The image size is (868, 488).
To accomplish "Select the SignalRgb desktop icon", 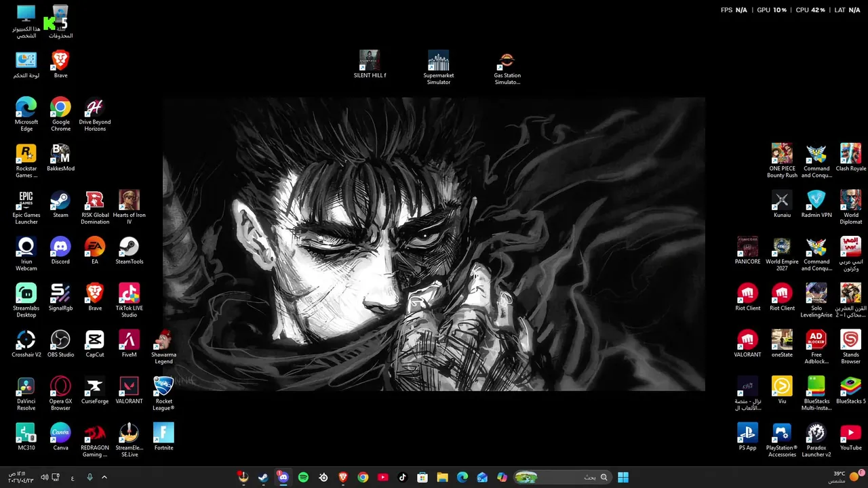I will pos(60,298).
